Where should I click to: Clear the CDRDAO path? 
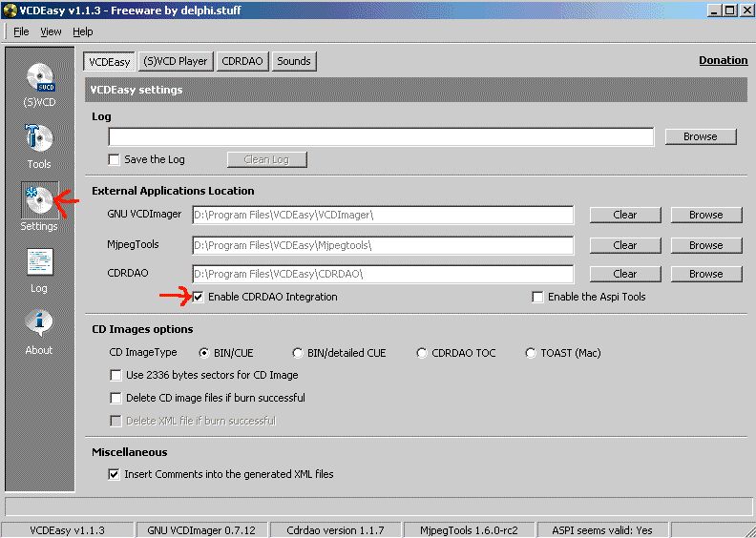tap(625, 274)
